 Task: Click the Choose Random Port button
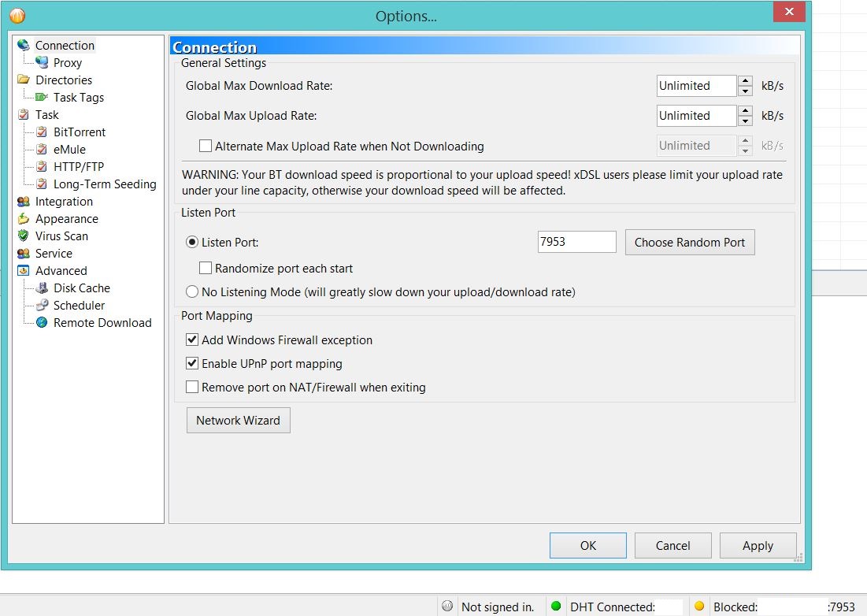[x=689, y=243]
